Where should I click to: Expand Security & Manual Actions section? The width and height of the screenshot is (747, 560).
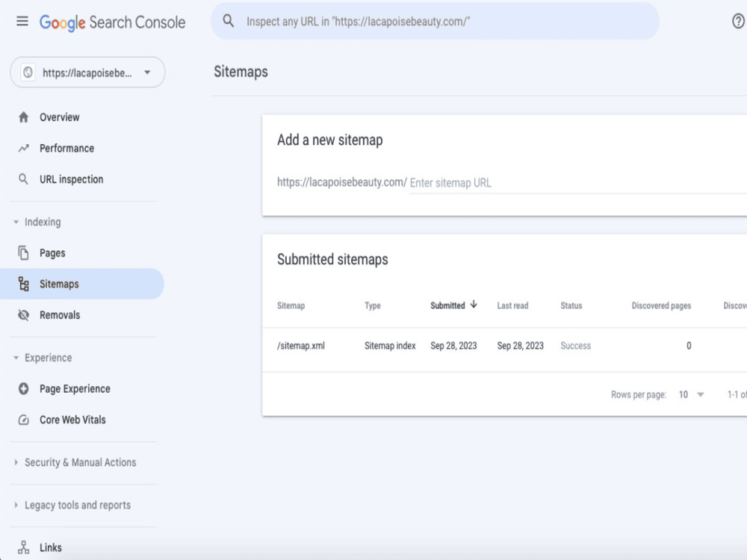click(x=16, y=462)
